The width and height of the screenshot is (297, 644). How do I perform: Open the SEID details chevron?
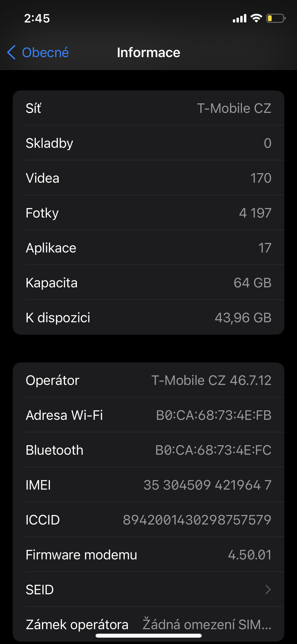(268, 590)
